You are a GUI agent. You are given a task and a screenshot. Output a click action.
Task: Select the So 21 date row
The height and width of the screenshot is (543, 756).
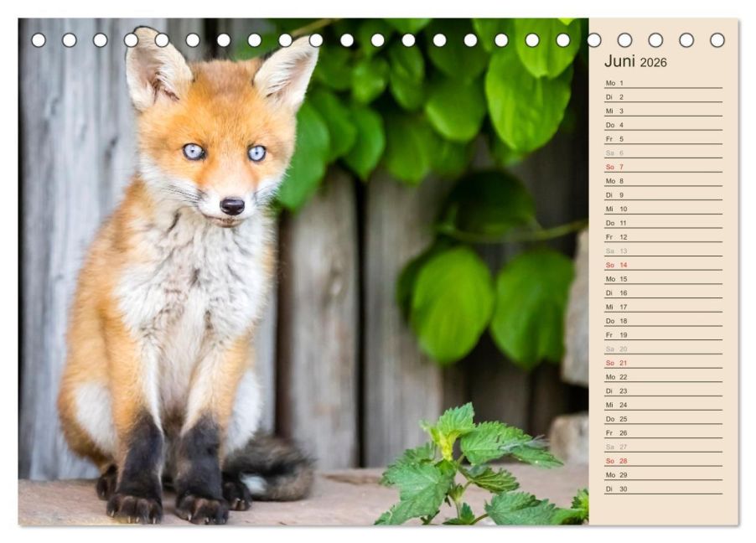[663, 363]
